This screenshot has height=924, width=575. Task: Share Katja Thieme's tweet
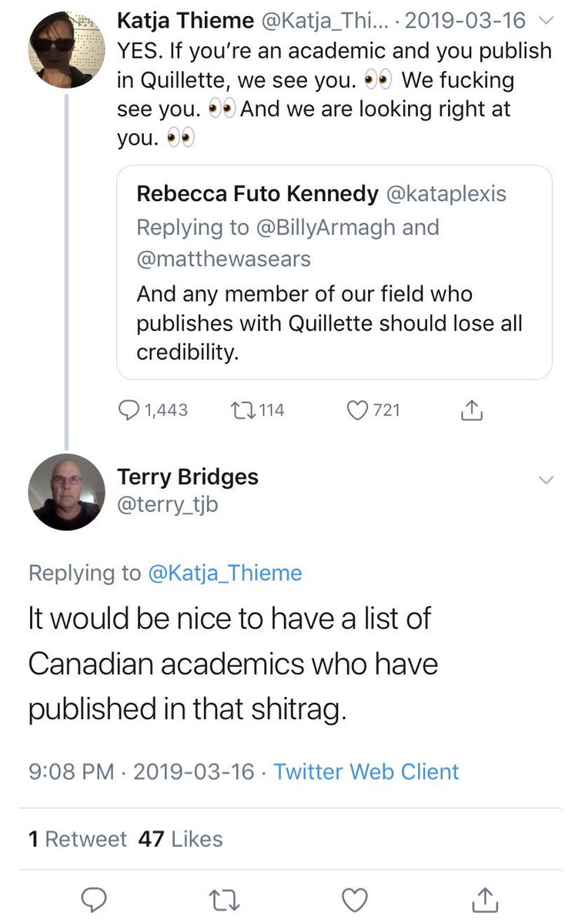coord(472,411)
